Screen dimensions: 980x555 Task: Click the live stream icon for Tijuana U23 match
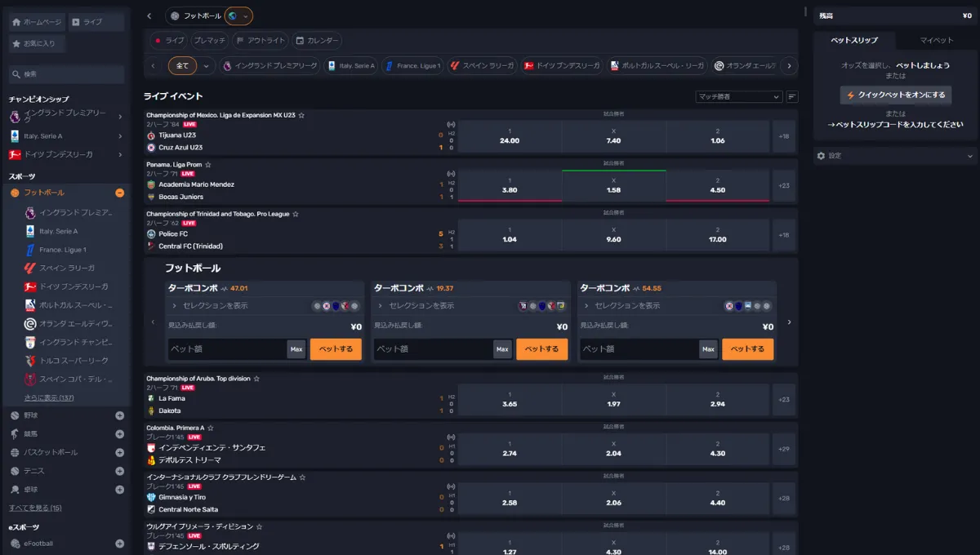pyautogui.click(x=451, y=125)
